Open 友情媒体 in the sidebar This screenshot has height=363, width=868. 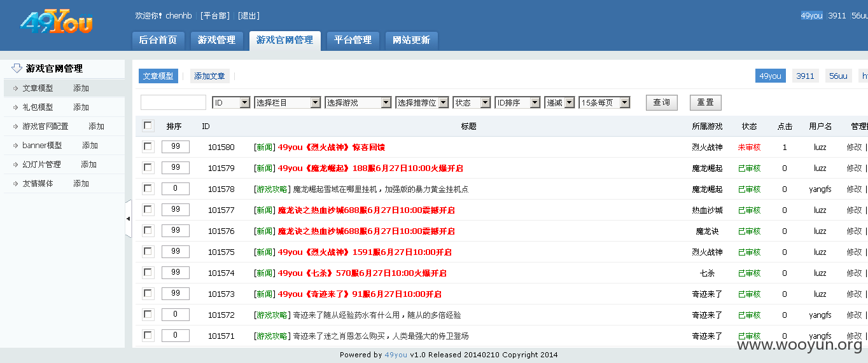click(38, 184)
